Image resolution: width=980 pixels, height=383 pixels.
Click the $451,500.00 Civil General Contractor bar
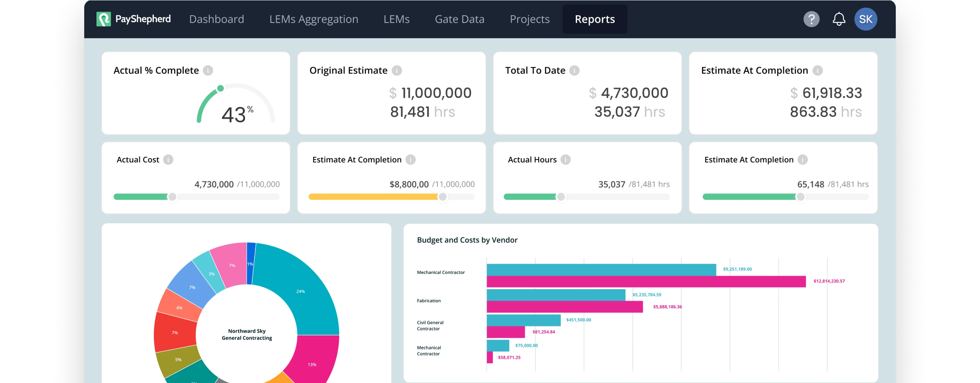coord(524,320)
